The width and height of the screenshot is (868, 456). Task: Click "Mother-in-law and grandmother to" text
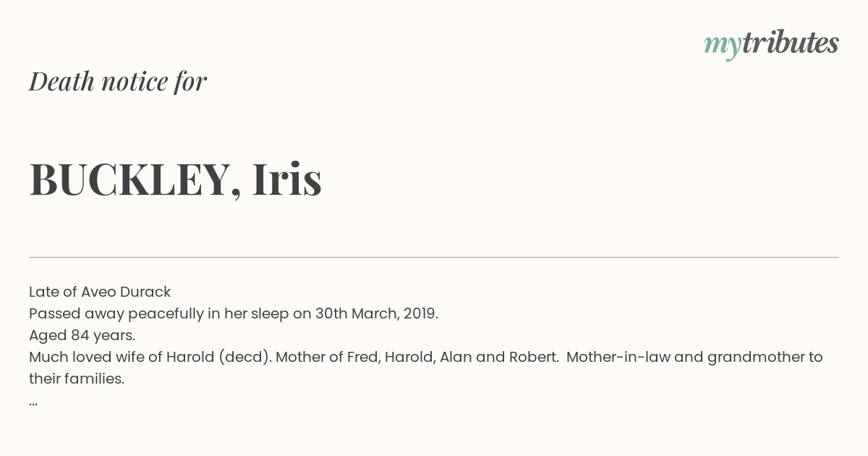point(694,358)
